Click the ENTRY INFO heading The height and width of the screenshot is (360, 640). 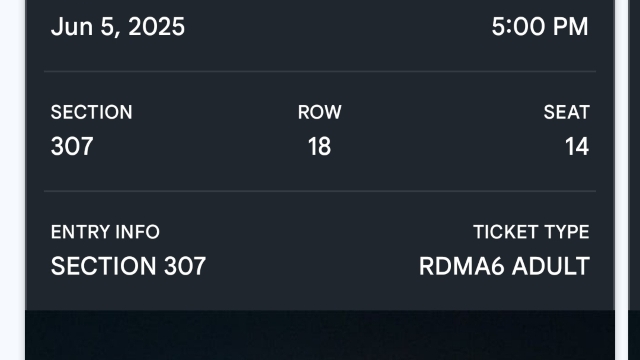point(105,232)
